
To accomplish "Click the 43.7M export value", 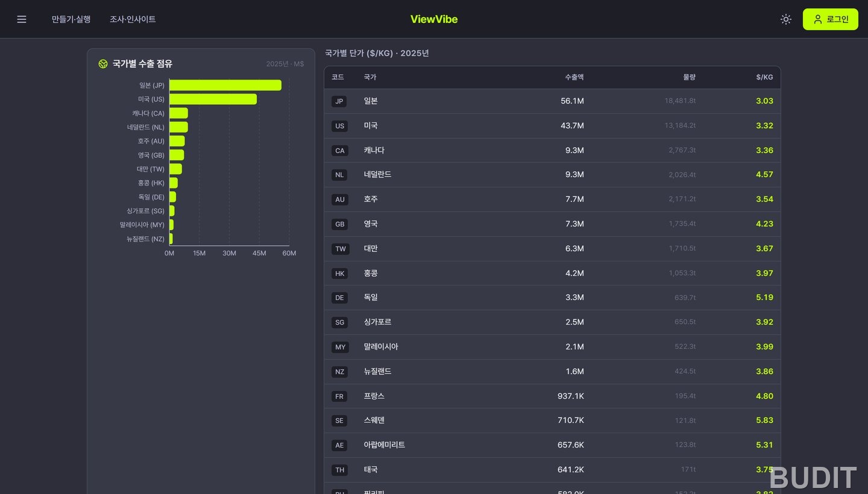I will 572,126.
